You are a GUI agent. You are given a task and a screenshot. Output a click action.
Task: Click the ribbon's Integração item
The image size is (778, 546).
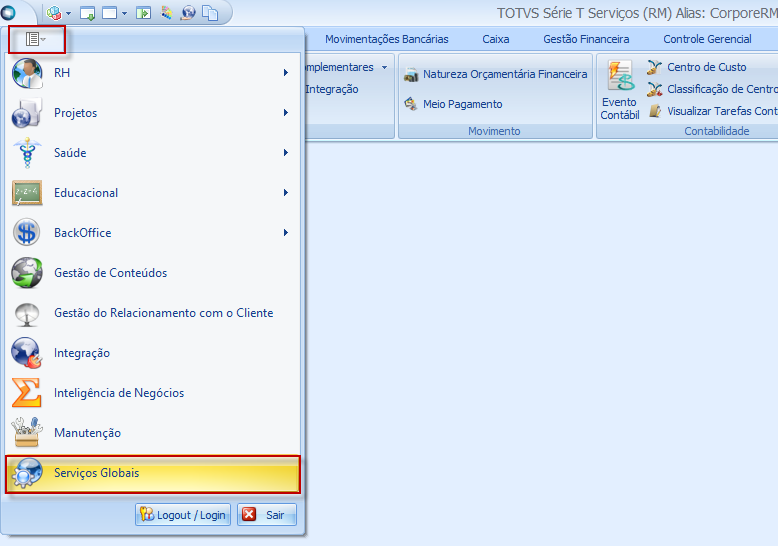(332, 89)
